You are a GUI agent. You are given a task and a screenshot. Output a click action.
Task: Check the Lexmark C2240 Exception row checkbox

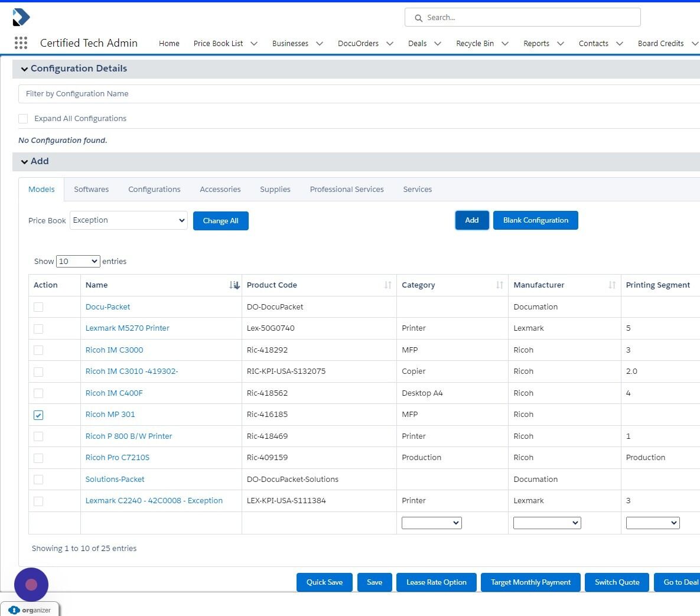[x=38, y=501]
